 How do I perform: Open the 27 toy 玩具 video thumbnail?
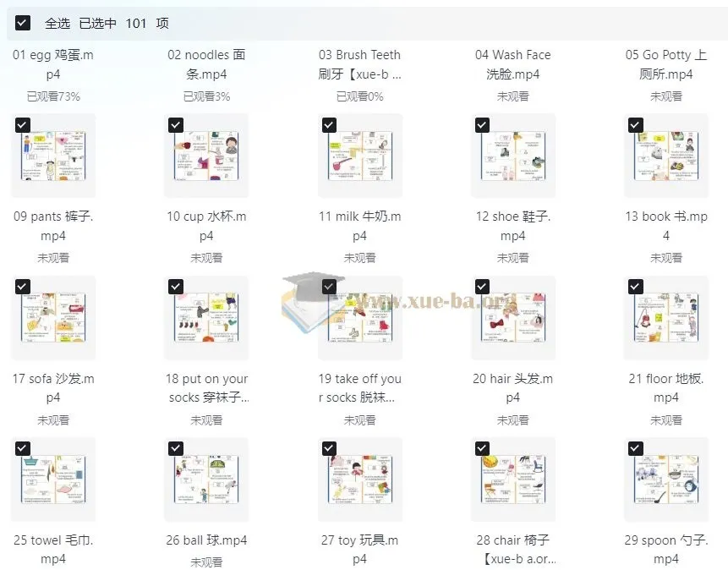click(x=360, y=480)
